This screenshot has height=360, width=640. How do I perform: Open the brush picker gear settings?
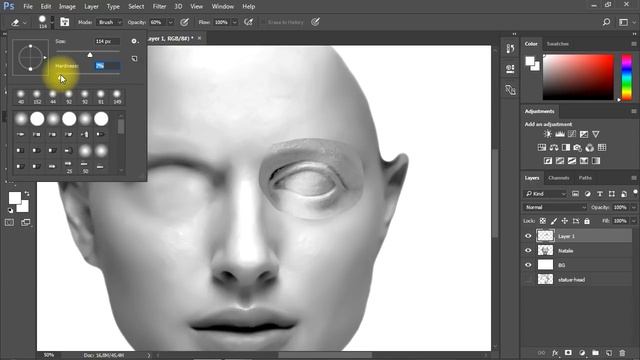[134, 41]
